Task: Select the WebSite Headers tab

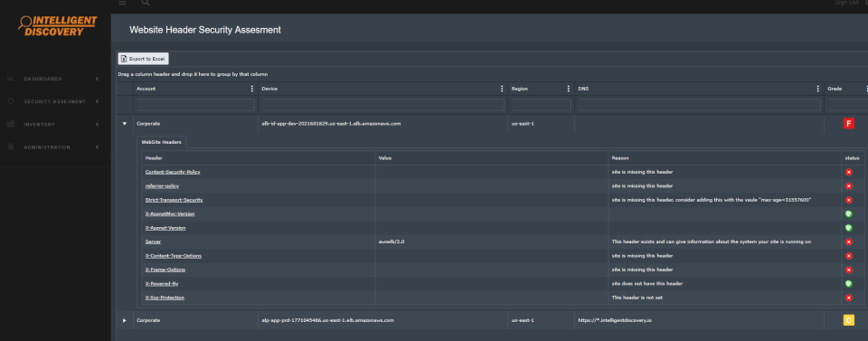Action: pos(161,142)
